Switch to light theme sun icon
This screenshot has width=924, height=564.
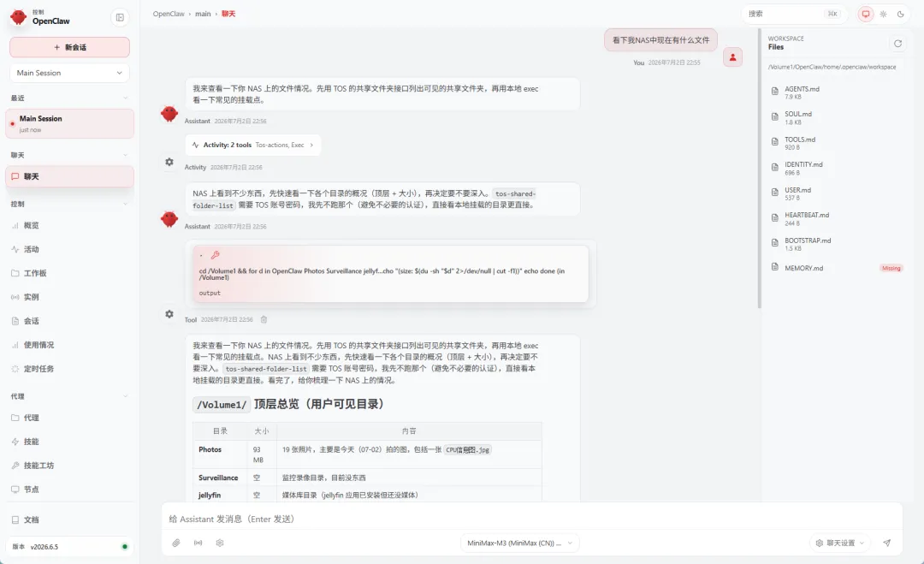[x=883, y=14]
